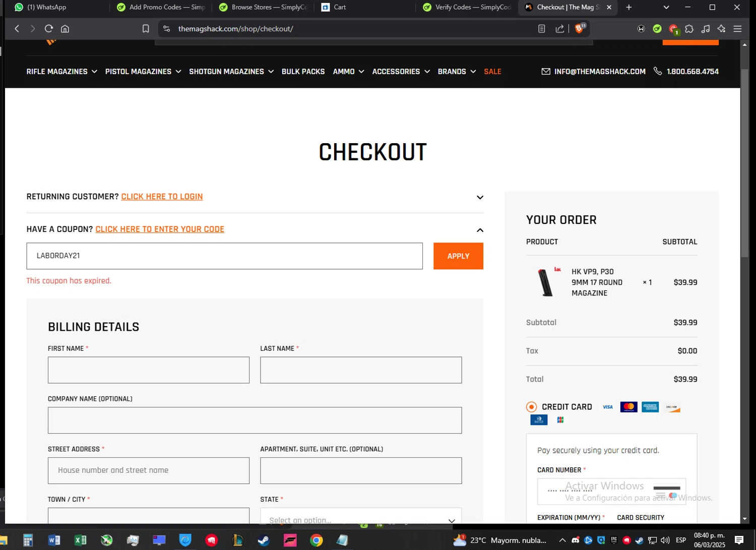Switch to the Browse Stores tab
756x550 pixels.
[263, 7]
